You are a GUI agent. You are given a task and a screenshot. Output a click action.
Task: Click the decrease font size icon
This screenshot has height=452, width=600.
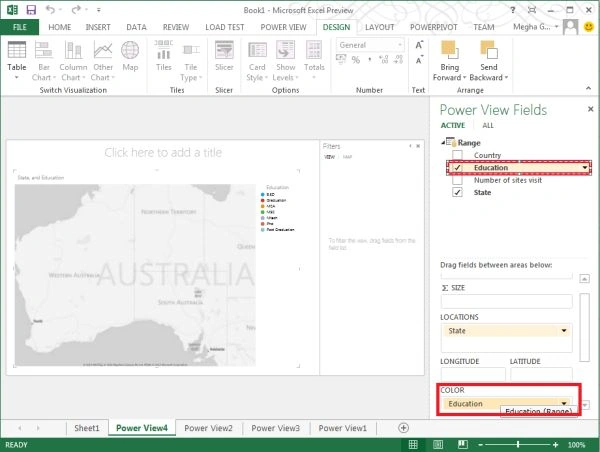coord(419,60)
